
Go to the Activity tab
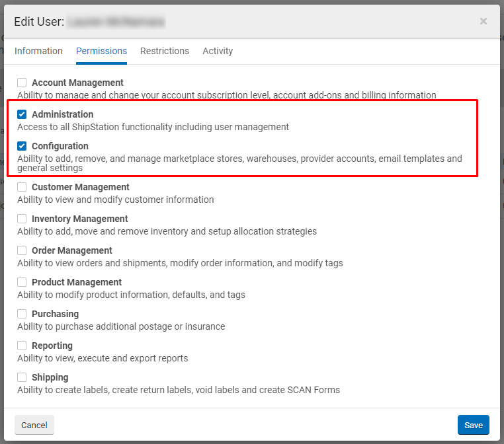click(x=218, y=51)
